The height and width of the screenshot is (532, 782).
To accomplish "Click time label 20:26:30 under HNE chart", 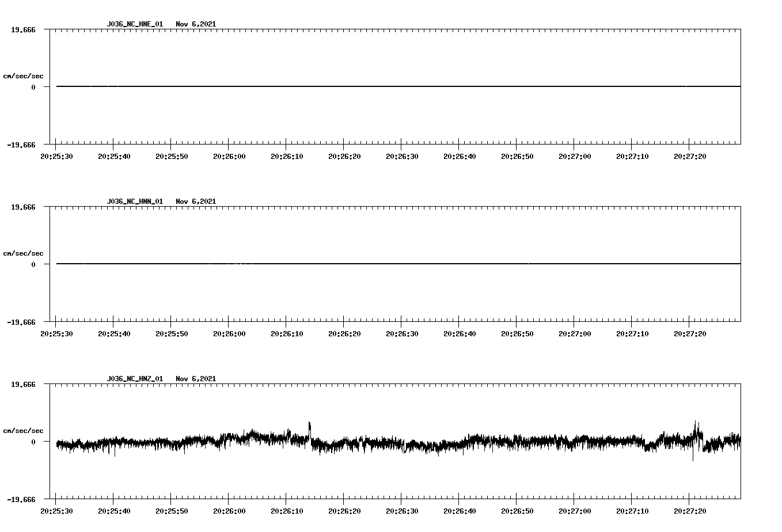I will [402, 156].
